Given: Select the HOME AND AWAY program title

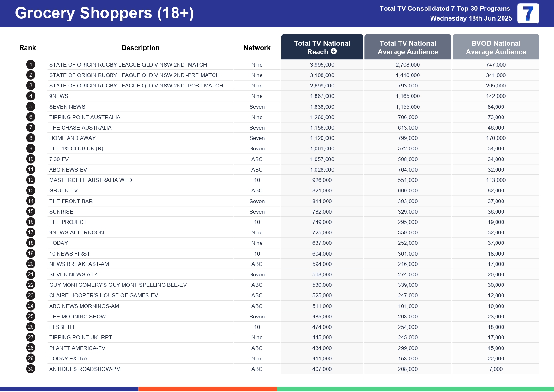Looking at the screenshot, I should 72,138.
